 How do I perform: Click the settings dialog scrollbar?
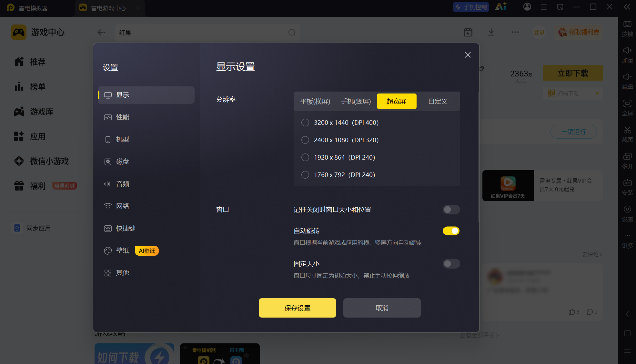click(478, 157)
